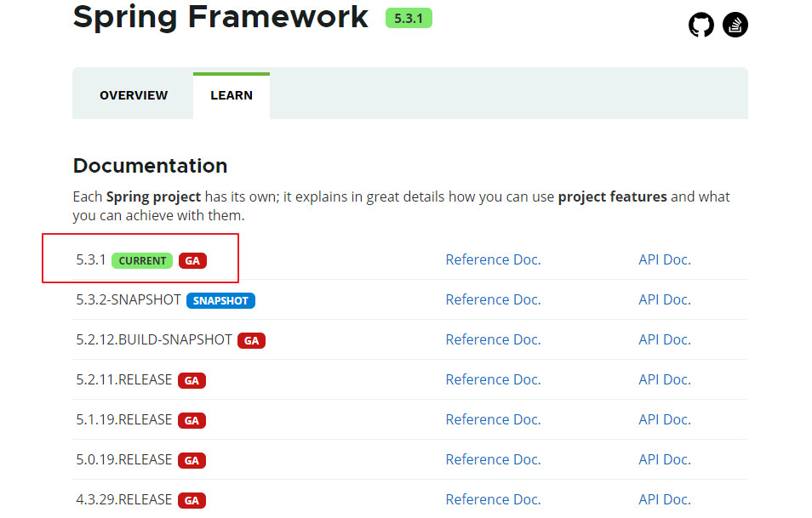
Task: Open API Doc. for 4.3.29.RELEASE
Action: [665, 499]
